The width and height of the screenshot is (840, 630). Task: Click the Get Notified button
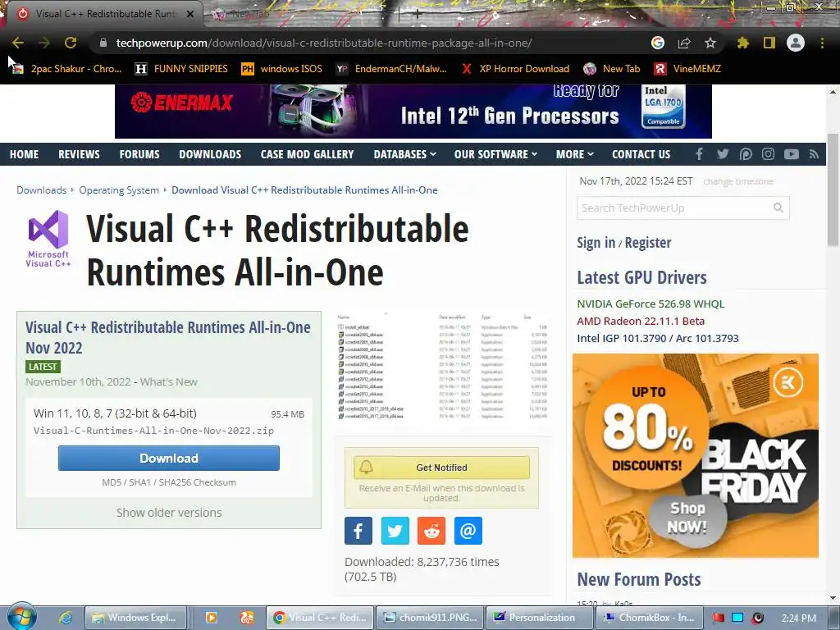441,468
